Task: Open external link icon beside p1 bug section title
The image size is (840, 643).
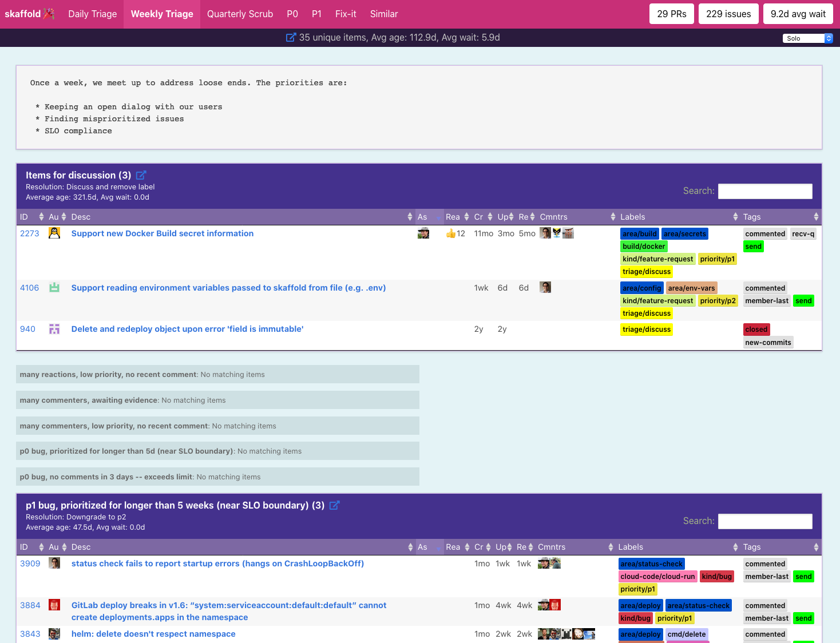Action: point(335,505)
